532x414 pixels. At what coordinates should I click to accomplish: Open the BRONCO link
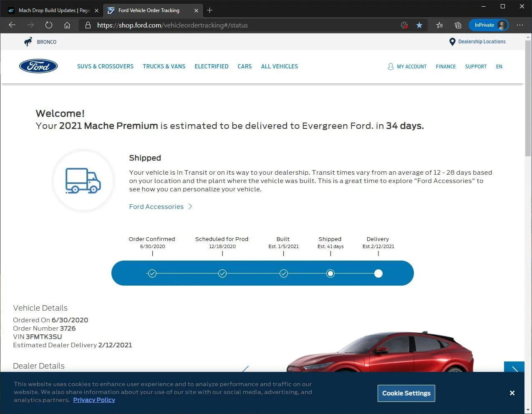tap(47, 42)
